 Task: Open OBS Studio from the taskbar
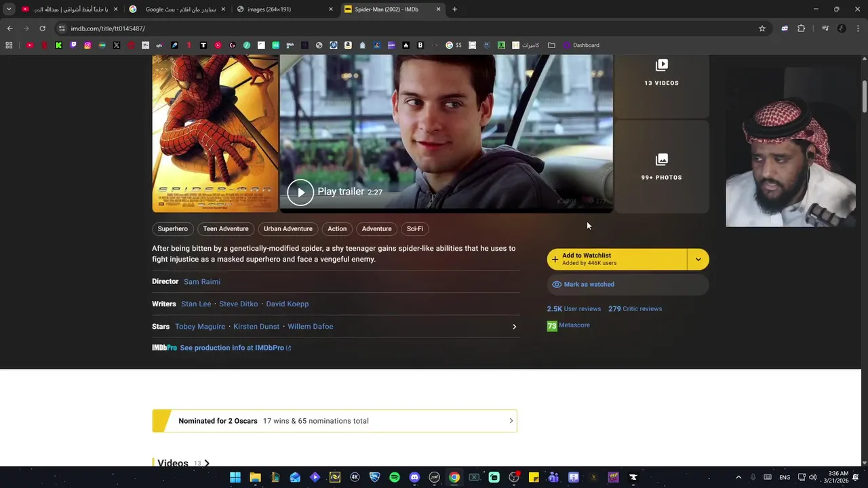(514, 477)
